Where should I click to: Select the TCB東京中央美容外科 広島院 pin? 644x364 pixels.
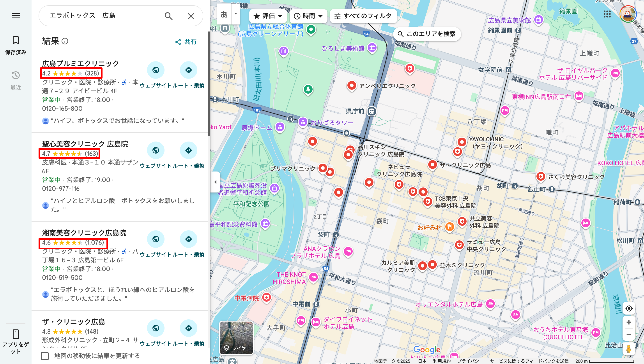point(428,201)
